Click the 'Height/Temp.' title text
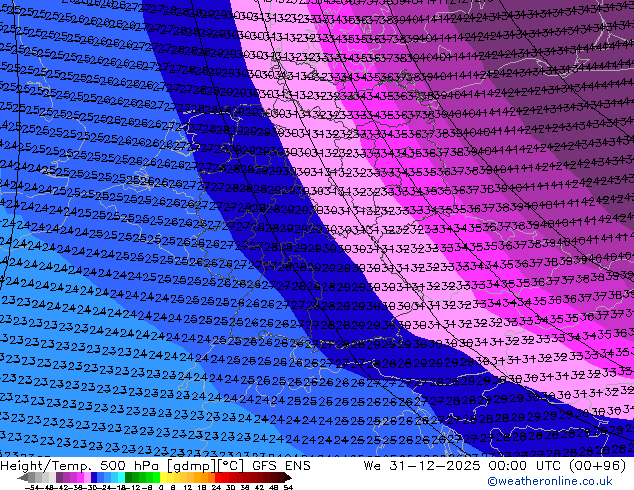Image resolution: width=634 pixels, height=490 pixels. [46, 466]
